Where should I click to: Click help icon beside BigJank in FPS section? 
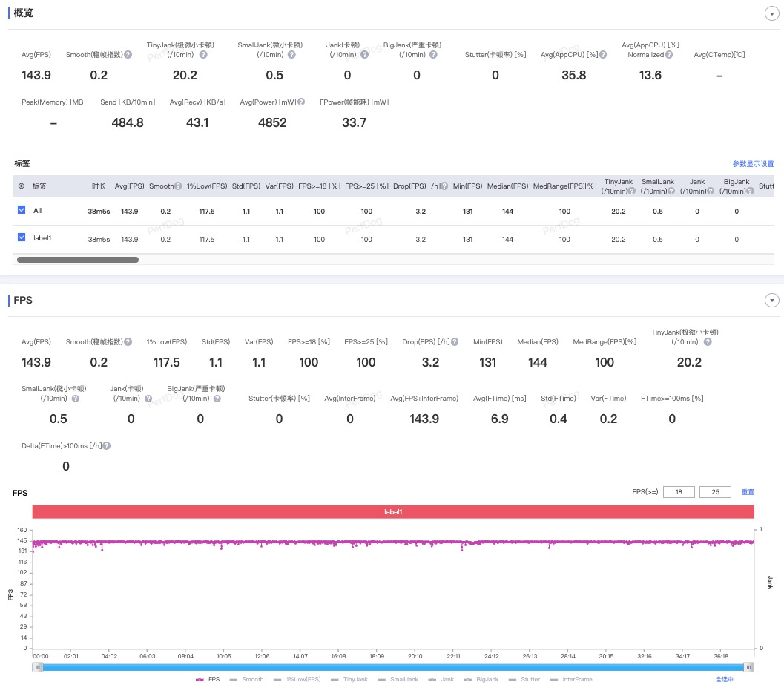pos(217,399)
